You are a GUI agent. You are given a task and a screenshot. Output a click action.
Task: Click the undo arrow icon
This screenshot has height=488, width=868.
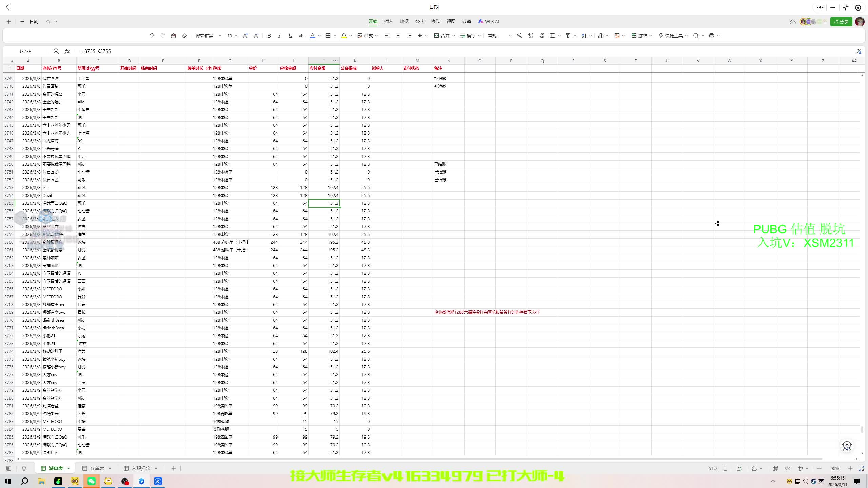coord(152,36)
